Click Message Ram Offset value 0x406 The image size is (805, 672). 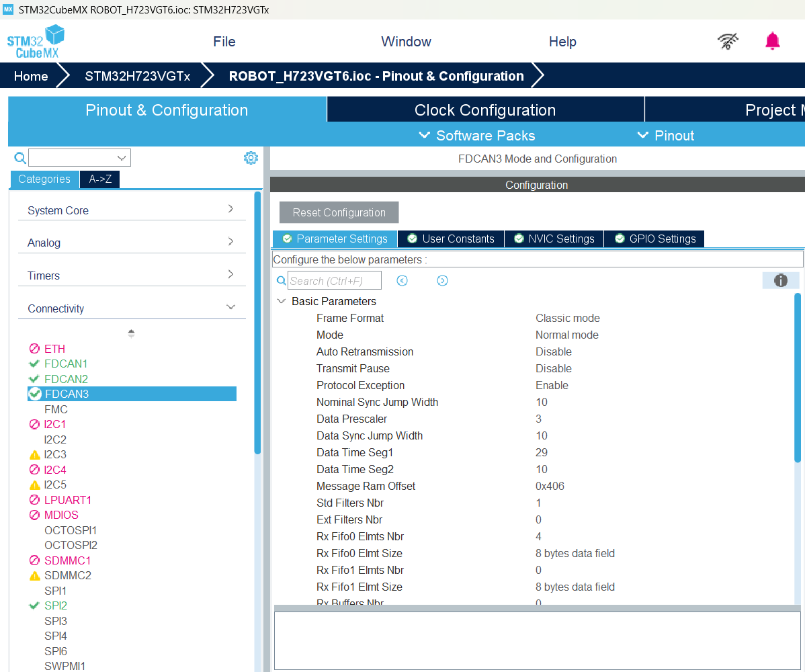tap(550, 486)
